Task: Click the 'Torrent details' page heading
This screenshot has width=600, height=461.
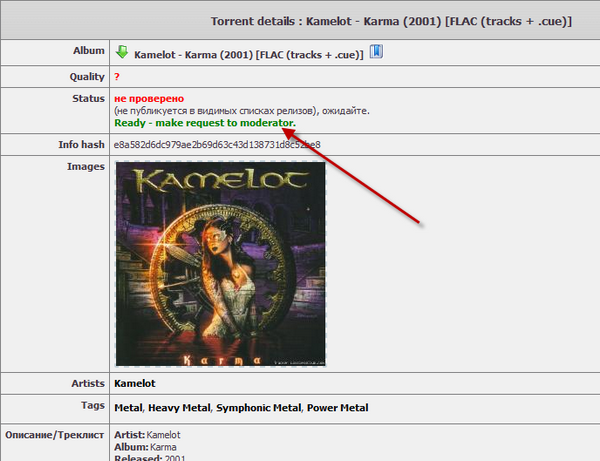Action: click(x=391, y=21)
